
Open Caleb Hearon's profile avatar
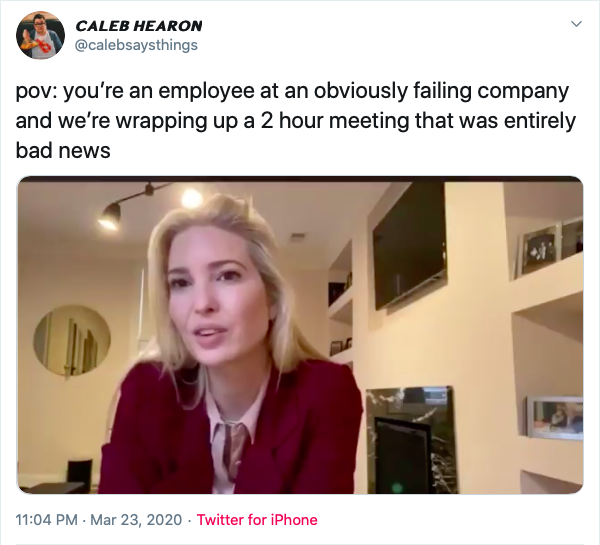coord(41,36)
